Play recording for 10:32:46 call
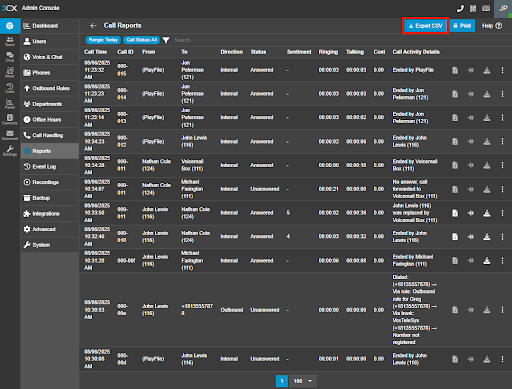 pos(471,236)
